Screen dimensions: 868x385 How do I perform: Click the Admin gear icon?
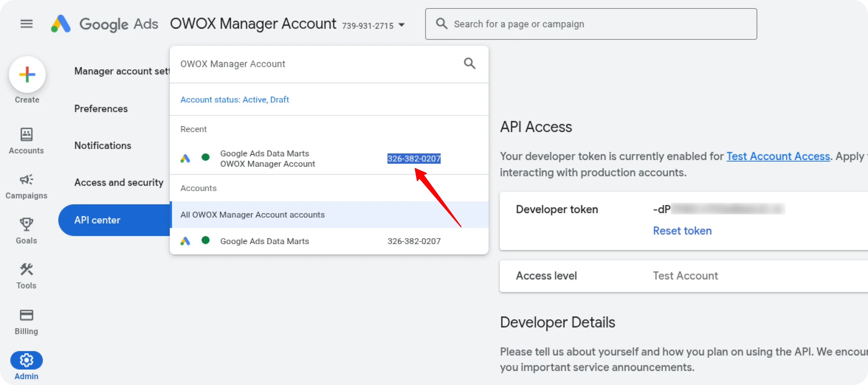(x=26, y=360)
